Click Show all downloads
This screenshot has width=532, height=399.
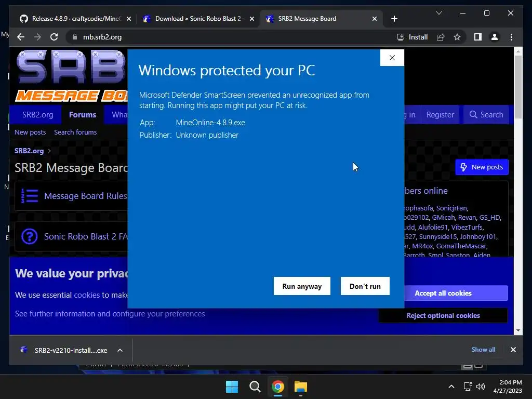pyautogui.click(x=483, y=350)
